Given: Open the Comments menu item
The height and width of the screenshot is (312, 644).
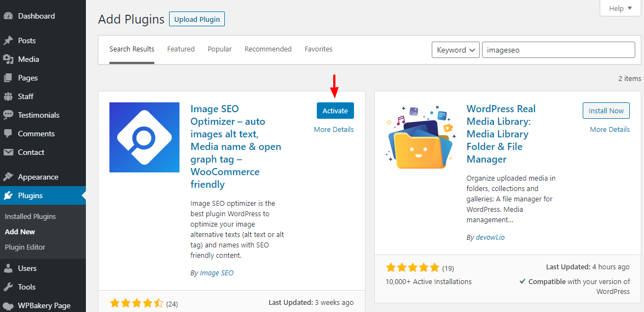Looking at the screenshot, I should tap(36, 134).
